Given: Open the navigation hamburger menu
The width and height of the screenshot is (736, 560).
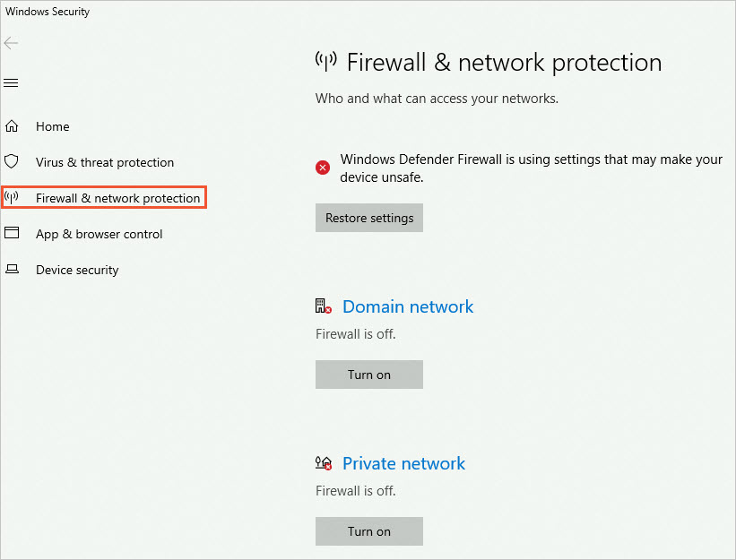Looking at the screenshot, I should (11, 82).
